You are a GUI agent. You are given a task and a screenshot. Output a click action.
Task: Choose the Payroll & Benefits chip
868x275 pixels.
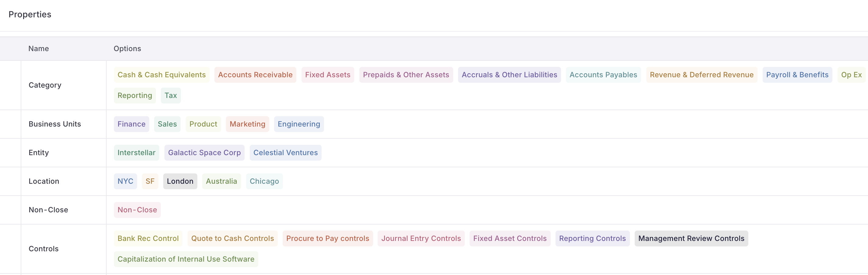pyautogui.click(x=797, y=75)
